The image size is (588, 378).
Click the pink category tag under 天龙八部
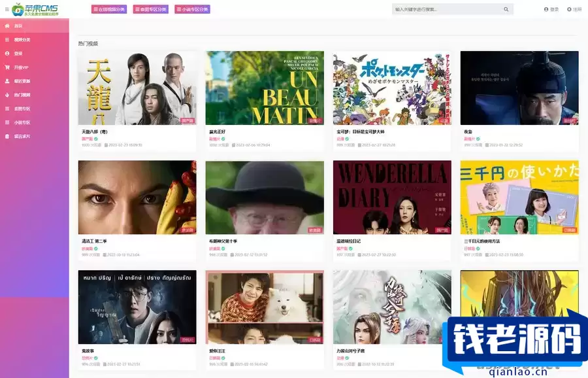pos(88,139)
